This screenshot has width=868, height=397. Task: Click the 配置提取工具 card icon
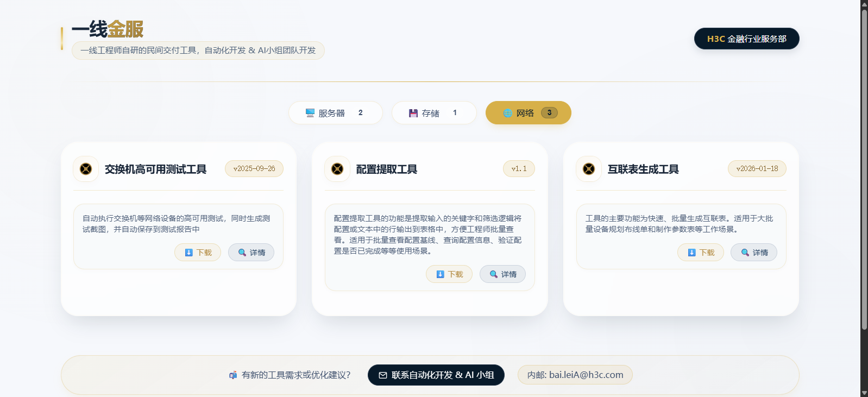(337, 169)
